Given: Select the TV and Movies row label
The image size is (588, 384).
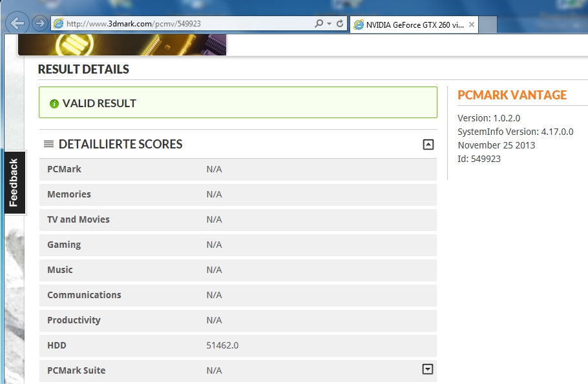Looking at the screenshot, I should coord(78,219).
